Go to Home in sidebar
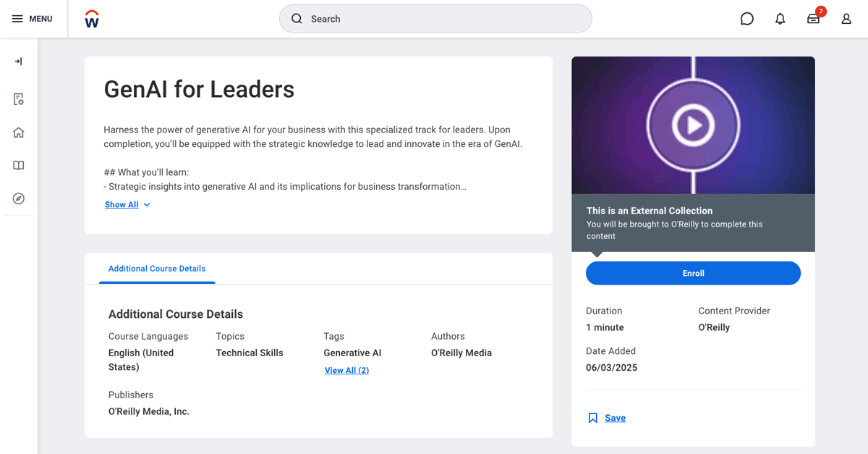This screenshot has width=868, height=454. point(19,133)
